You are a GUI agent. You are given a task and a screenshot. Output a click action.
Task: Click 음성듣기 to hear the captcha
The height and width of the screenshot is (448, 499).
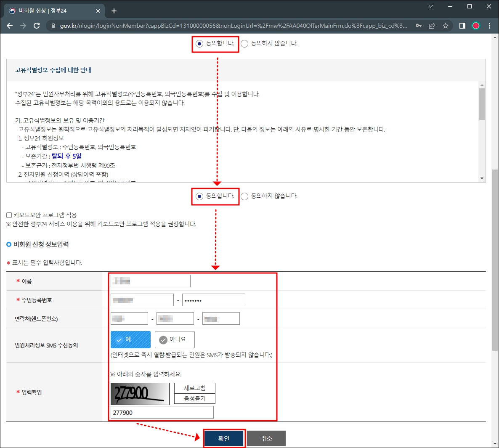194,398
